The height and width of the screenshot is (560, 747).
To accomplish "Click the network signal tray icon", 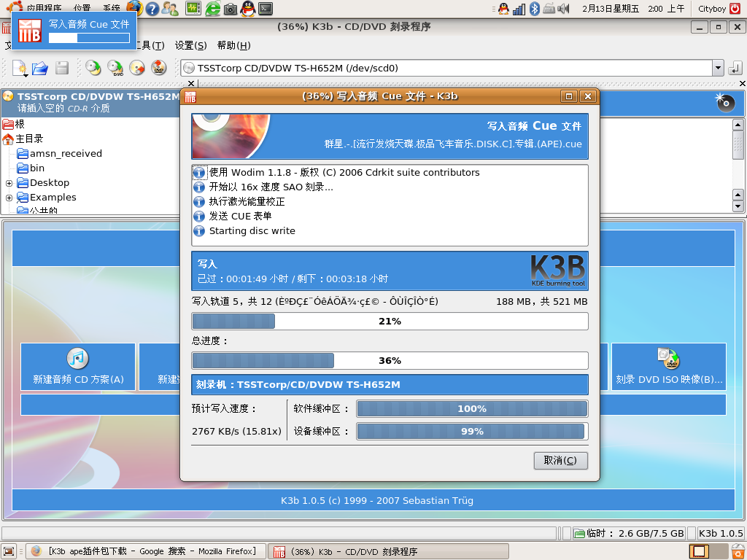I will (519, 9).
